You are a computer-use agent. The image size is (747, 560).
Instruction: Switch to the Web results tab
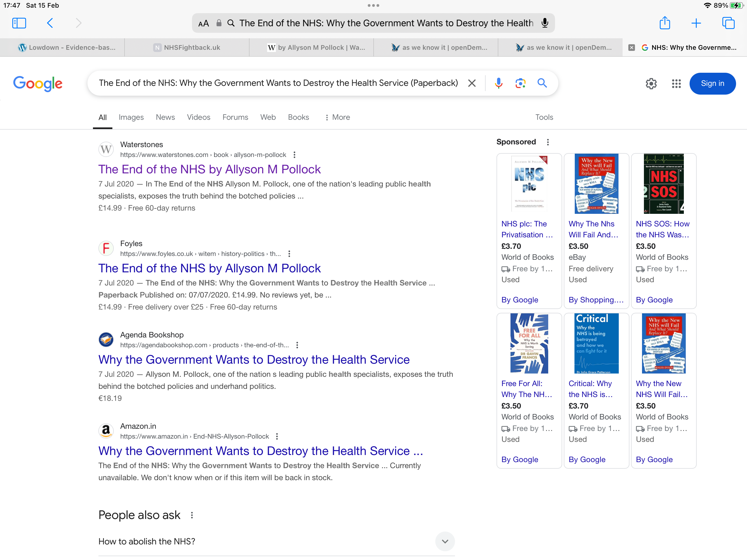click(x=268, y=117)
